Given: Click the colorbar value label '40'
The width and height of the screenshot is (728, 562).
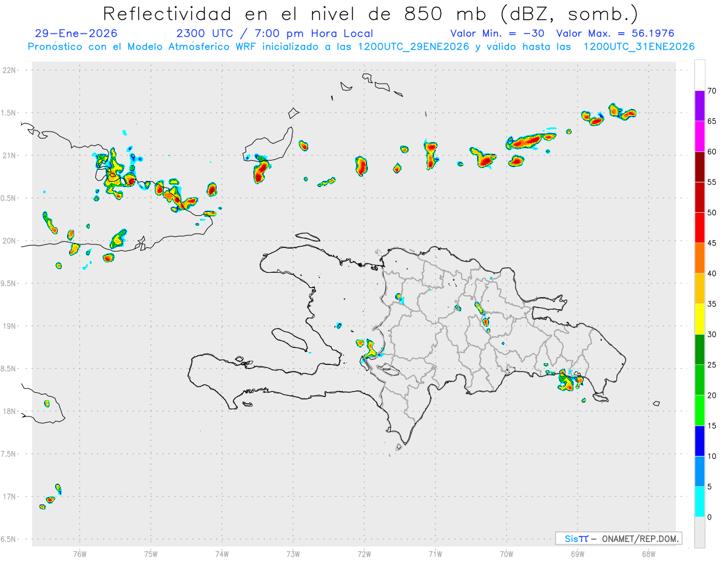Looking at the screenshot, I should click(x=711, y=273).
